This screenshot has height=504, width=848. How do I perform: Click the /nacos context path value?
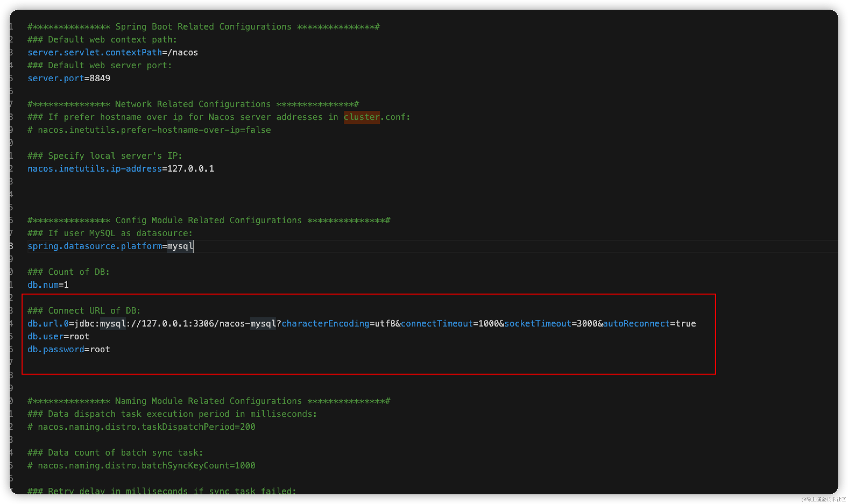pyautogui.click(x=183, y=53)
